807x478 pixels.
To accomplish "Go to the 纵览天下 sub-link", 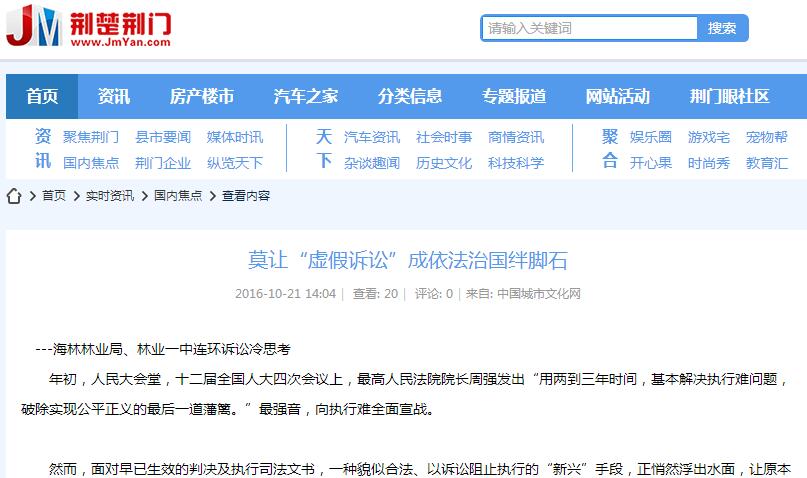I will pyautogui.click(x=235, y=163).
